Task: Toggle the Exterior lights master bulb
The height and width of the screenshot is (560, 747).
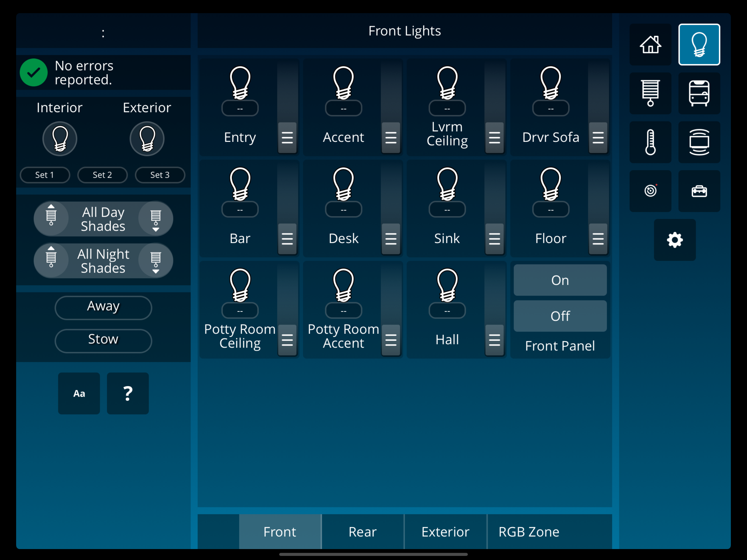Action: click(147, 139)
